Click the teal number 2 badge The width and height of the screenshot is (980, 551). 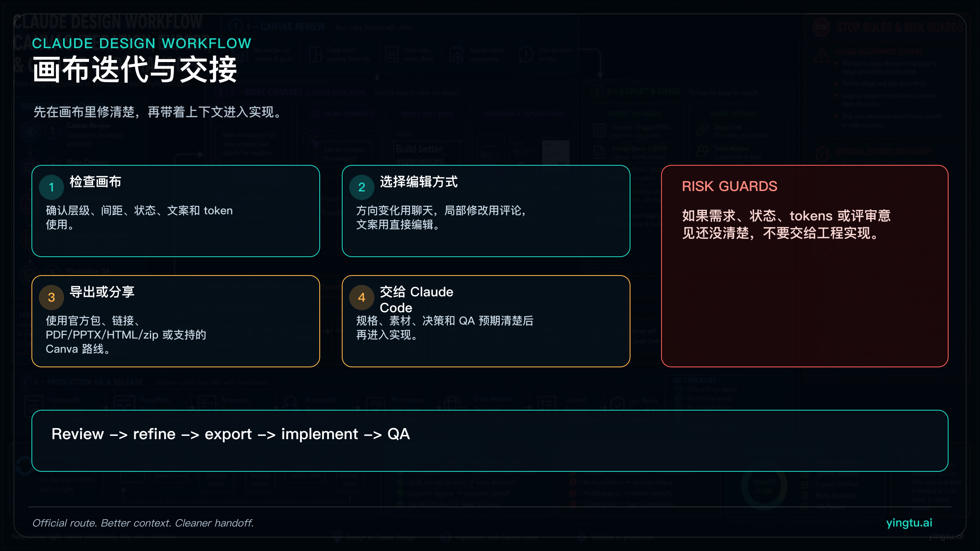click(361, 187)
